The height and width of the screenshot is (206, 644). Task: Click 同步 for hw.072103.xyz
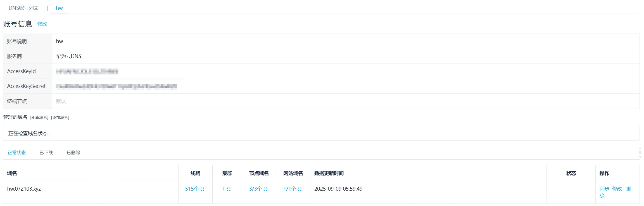604,189
